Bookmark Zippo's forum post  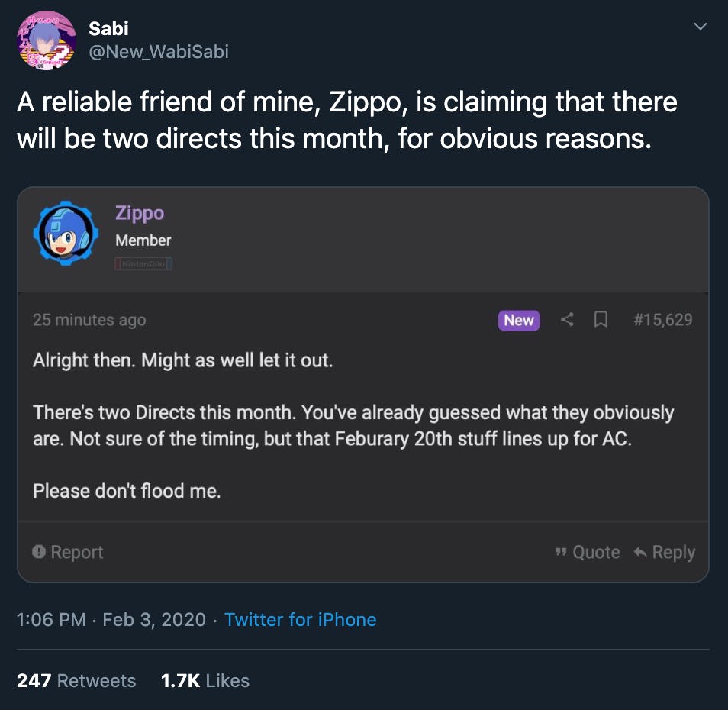601,320
